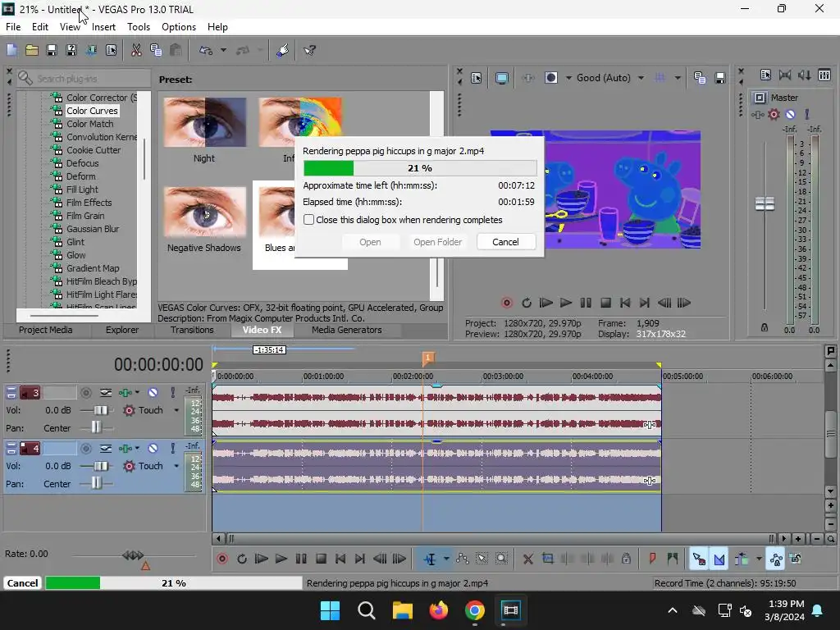This screenshot has width=840, height=630.
Task: Switch to the Project Media tab
Action: 46,330
